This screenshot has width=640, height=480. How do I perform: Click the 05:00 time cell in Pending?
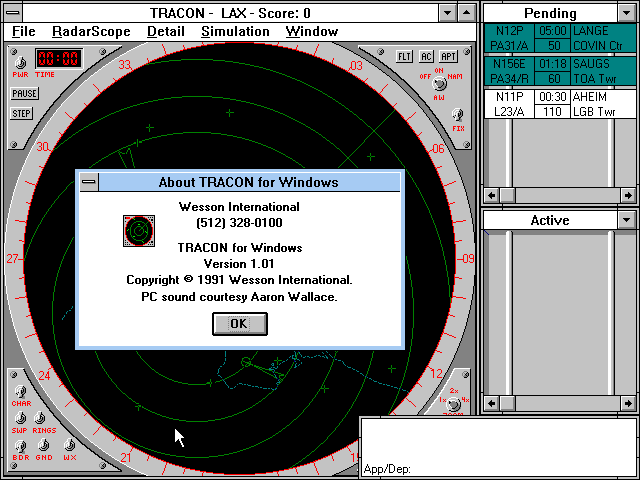[x=553, y=31]
